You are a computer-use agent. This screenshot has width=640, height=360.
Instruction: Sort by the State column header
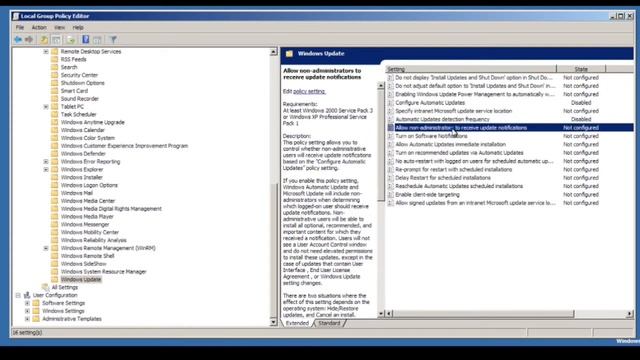(581, 69)
